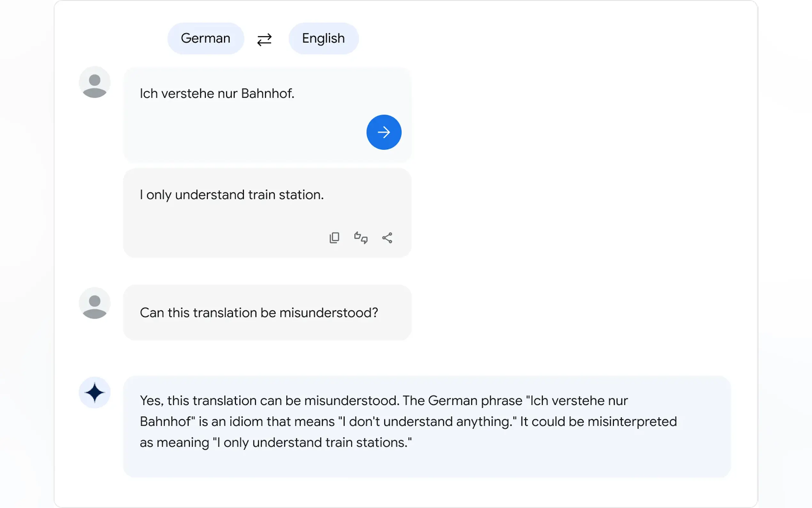Swap the German and English languages
This screenshot has width=812, height=508.
pyautogui.click(x=264, y=39)
